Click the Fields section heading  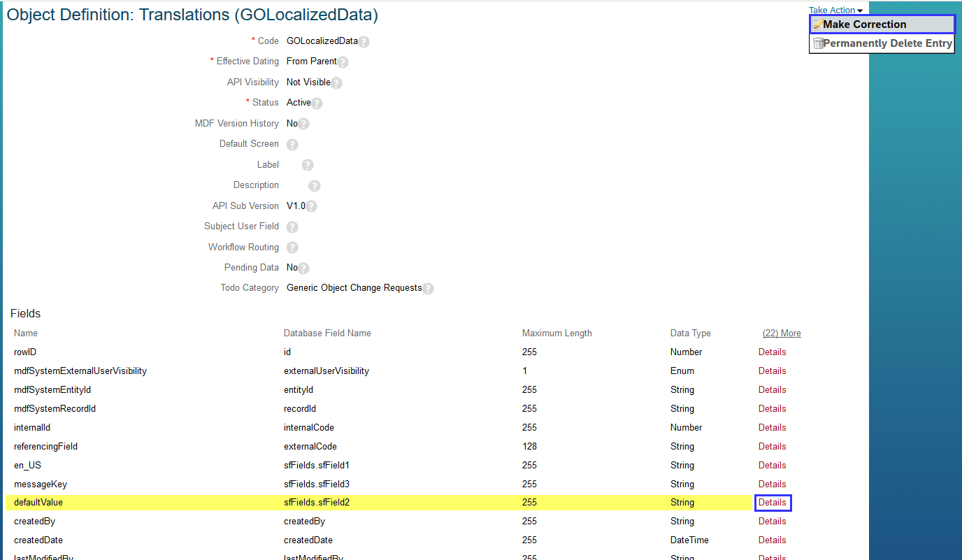(x=26, y=314)
